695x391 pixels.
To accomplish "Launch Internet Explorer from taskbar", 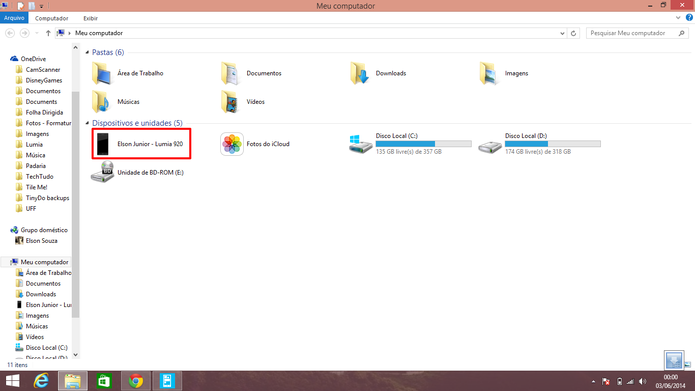I will tap(41, 381).
